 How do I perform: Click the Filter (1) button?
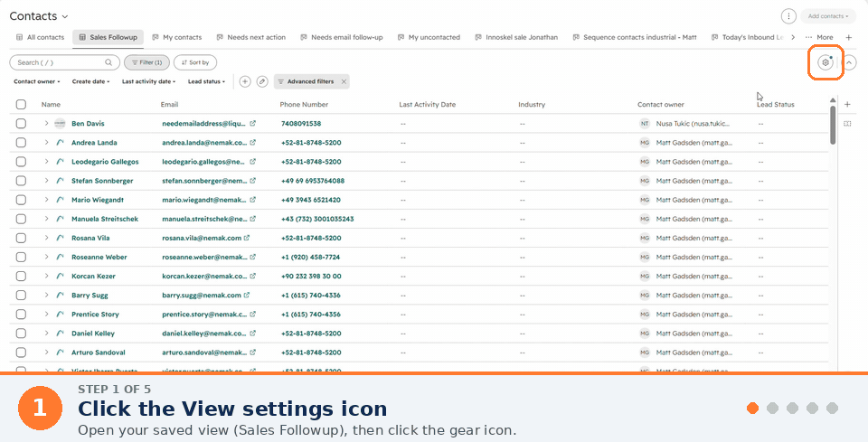click(x=146, y=62)
